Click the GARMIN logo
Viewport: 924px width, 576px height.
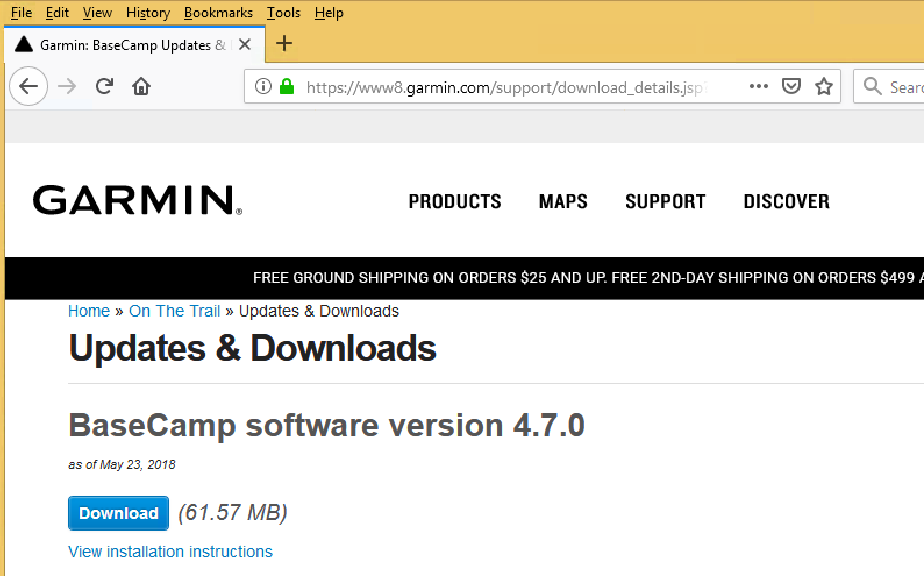(x=138, y=201)
